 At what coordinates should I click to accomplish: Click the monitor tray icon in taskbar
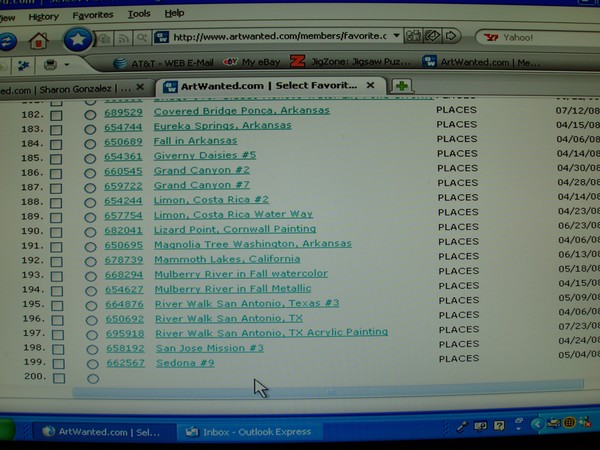(x=480, y=426)
